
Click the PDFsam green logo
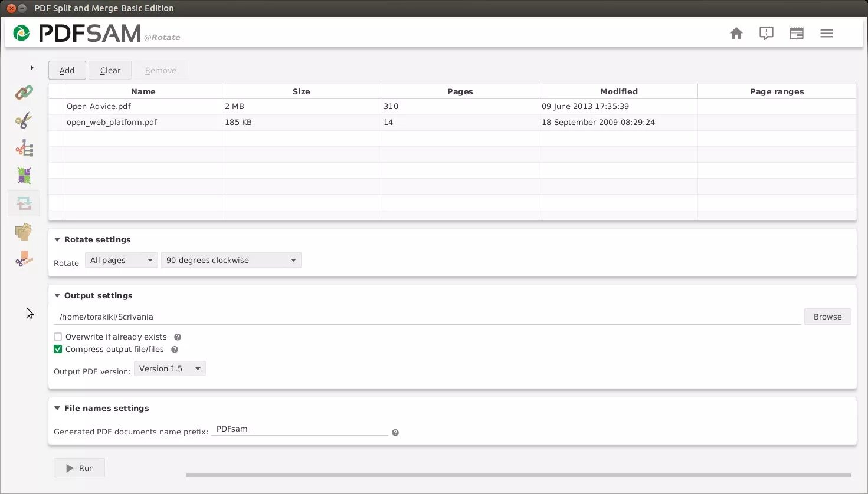22,33
